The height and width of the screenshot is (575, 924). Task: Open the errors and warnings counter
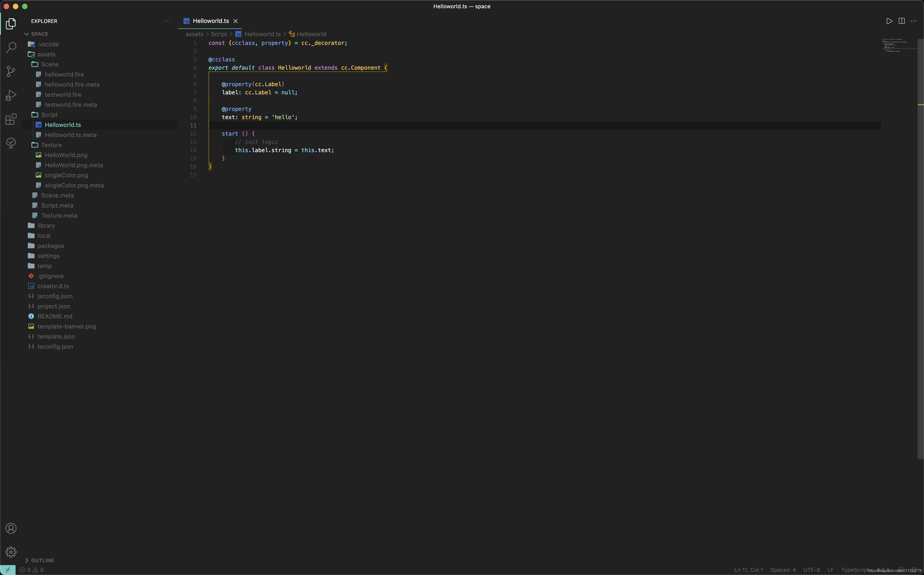[32, 570]
